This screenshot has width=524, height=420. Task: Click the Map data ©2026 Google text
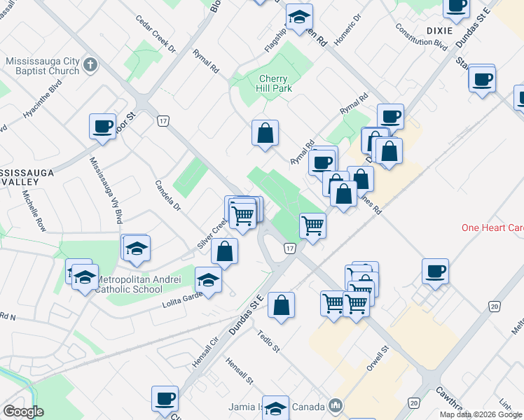coord(481,414)
